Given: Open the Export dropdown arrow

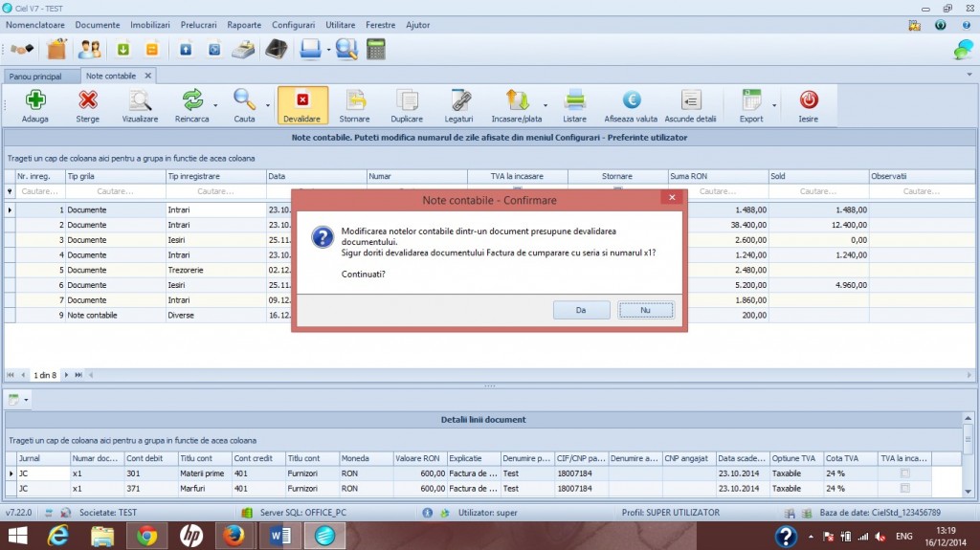Looking at the screenshot, I should (774, 105).
